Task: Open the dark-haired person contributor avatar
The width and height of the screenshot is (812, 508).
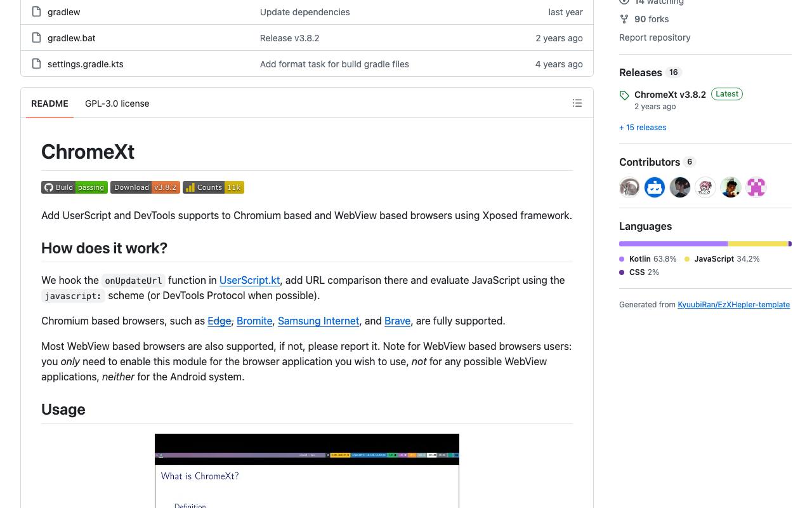Action: click(x=680, y=187)
